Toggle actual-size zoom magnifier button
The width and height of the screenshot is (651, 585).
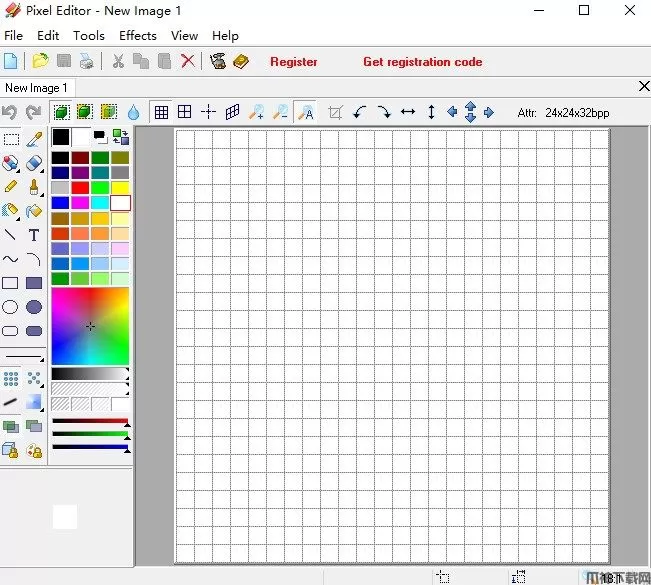[x=306, y=113]
